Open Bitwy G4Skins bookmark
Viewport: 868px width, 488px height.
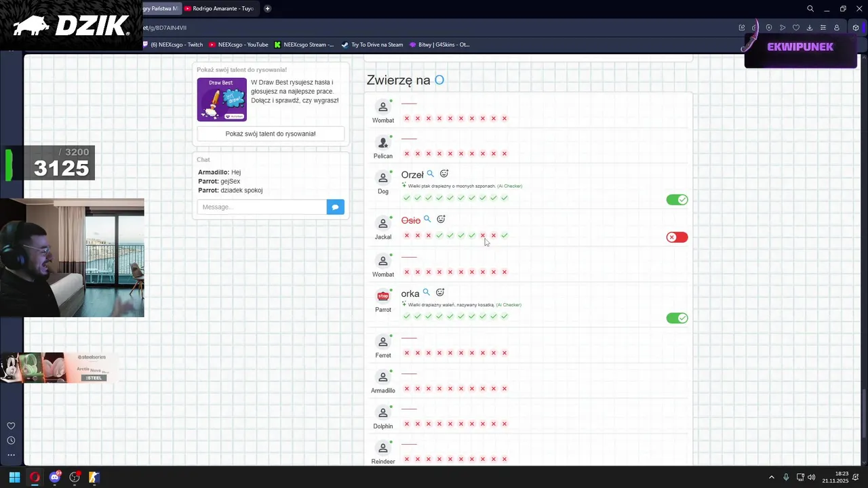click(439, 45)
